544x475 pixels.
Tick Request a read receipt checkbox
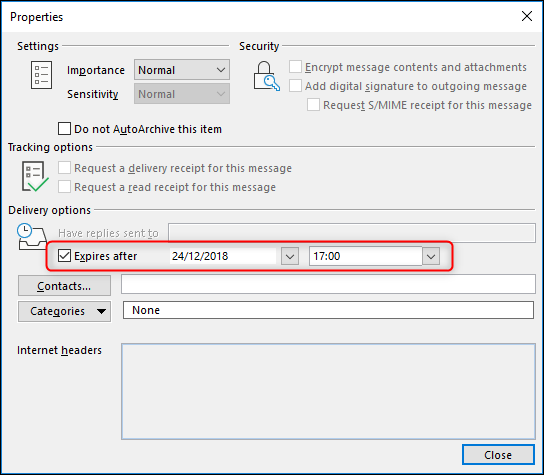tap(65, 187)
